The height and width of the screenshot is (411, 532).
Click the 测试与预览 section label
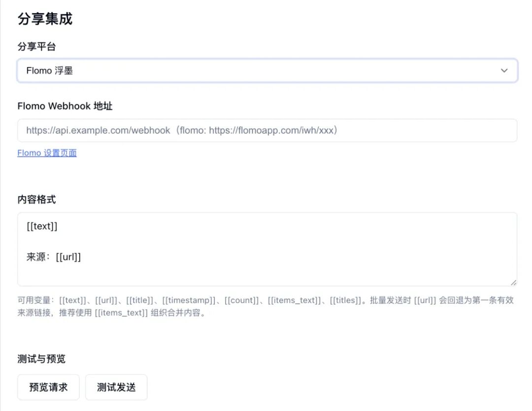click(41, 359)
